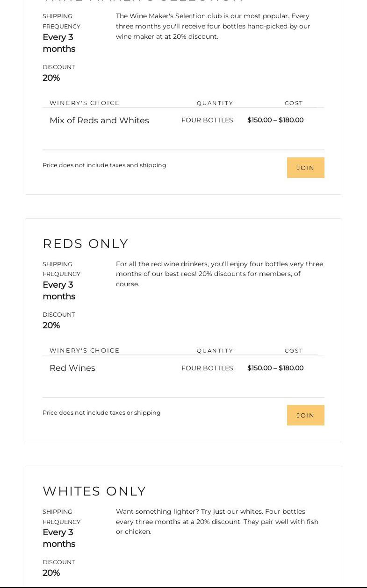367x588 pixels.
Task: Click the price range in the Red Wines row
Action: (x=275, y=368)
